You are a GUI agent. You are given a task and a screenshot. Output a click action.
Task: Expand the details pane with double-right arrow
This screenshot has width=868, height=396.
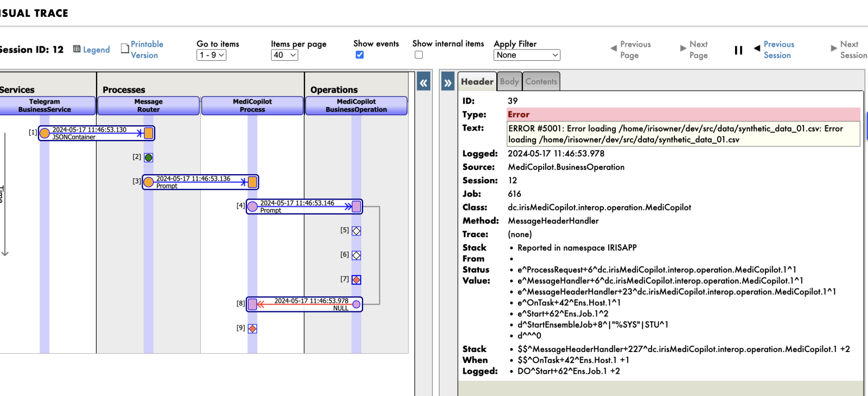448,83
